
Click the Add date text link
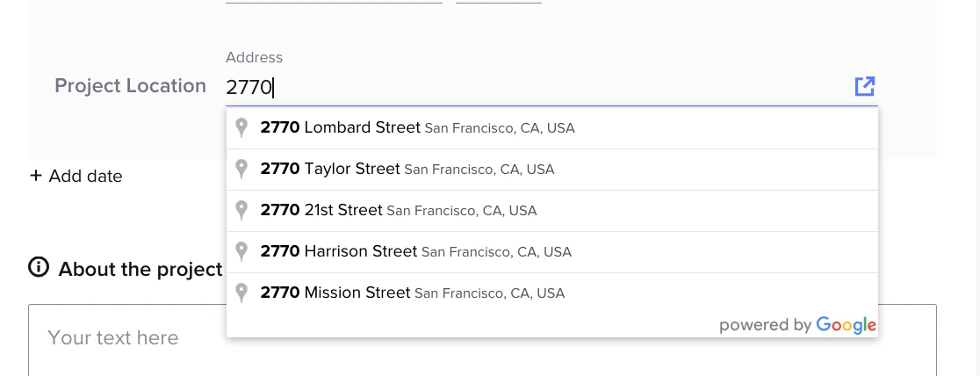pos(85,176)
